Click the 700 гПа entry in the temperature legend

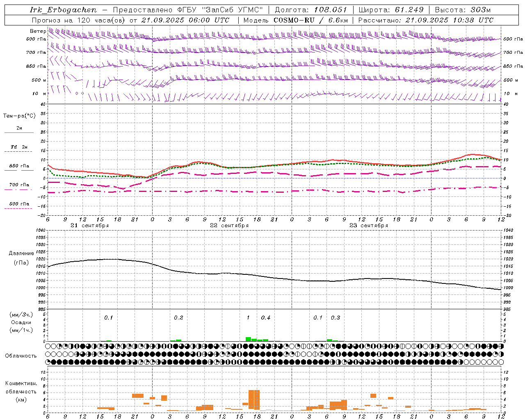click(x=19, y=185)
